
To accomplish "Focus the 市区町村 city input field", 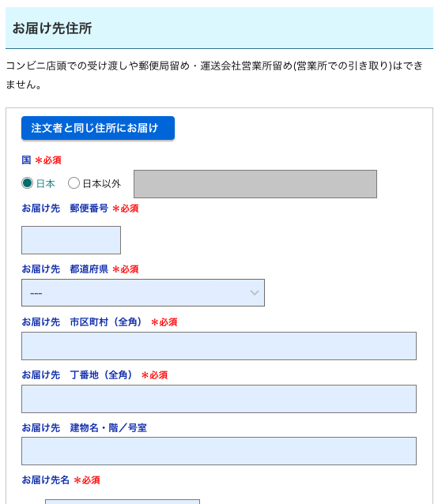I will [219, 346].
